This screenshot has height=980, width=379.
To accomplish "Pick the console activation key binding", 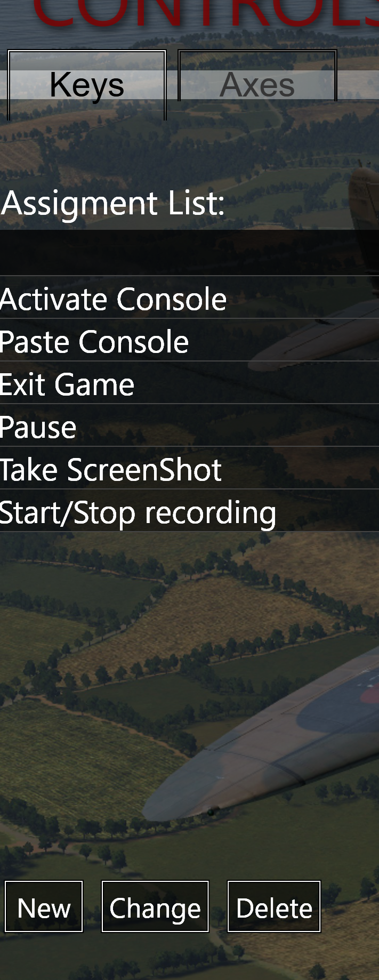I will point(189,299).
